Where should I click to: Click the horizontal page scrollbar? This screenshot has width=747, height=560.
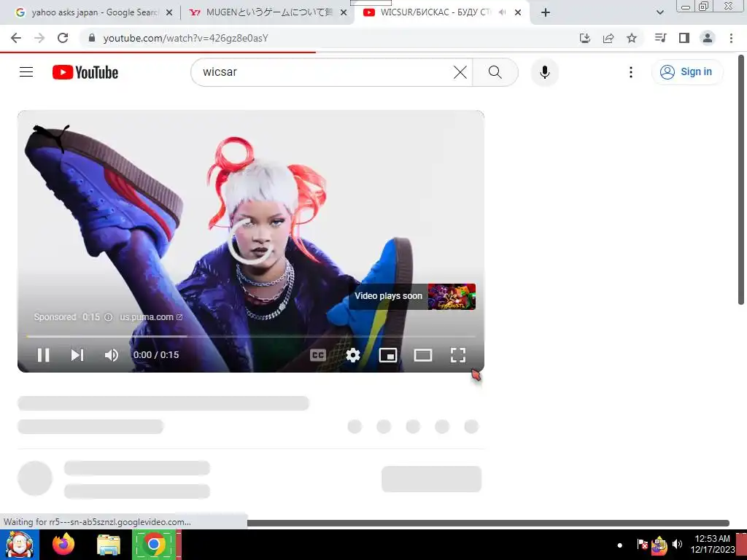488,523
